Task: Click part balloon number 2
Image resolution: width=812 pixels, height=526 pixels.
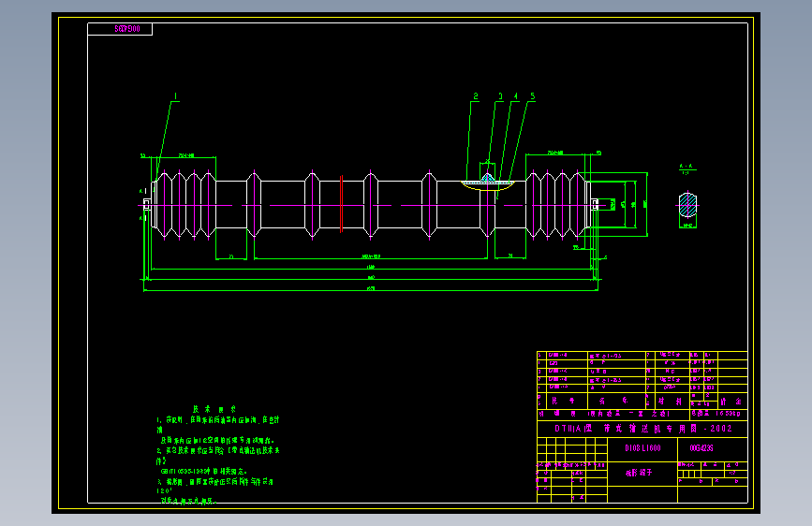Action: click(x=476, y=96)
